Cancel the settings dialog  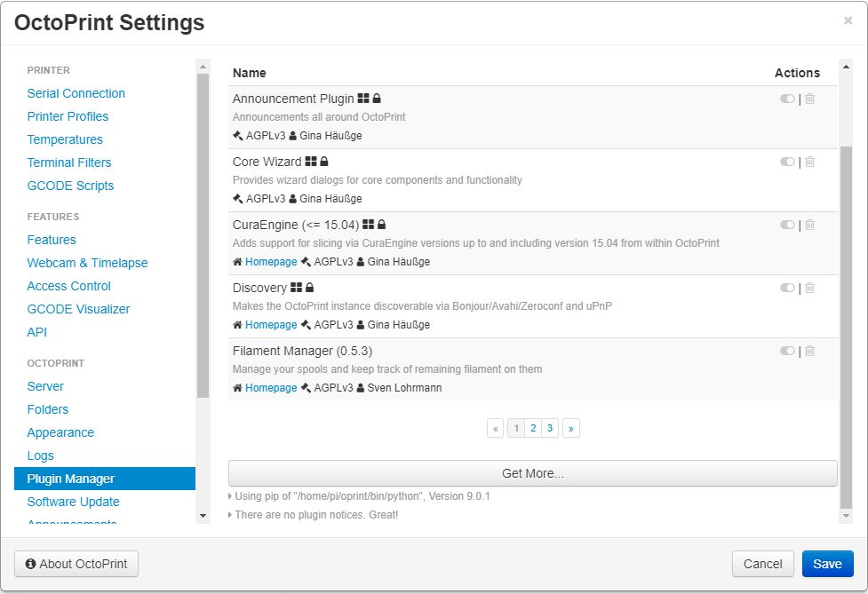click(x=763, y=564)
